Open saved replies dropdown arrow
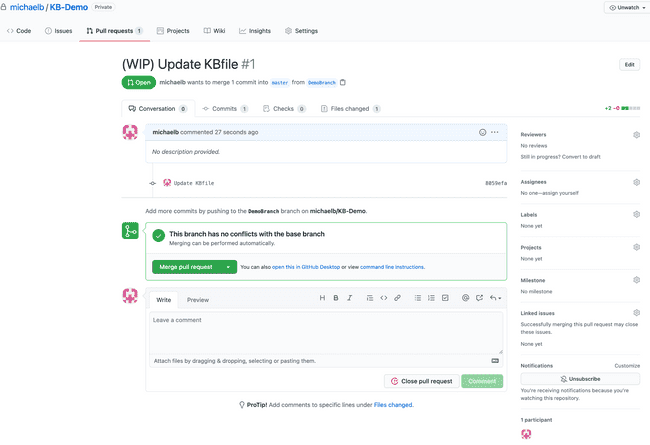650x445 pixels. point(495,298)
